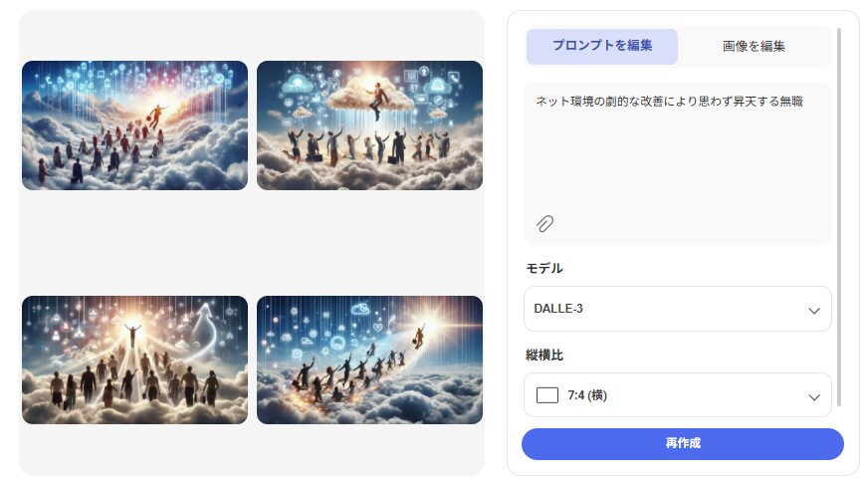Viewport: 868px width, 483px height.
Task: Click the paperclip attachment icon
Action: (544, 224)
